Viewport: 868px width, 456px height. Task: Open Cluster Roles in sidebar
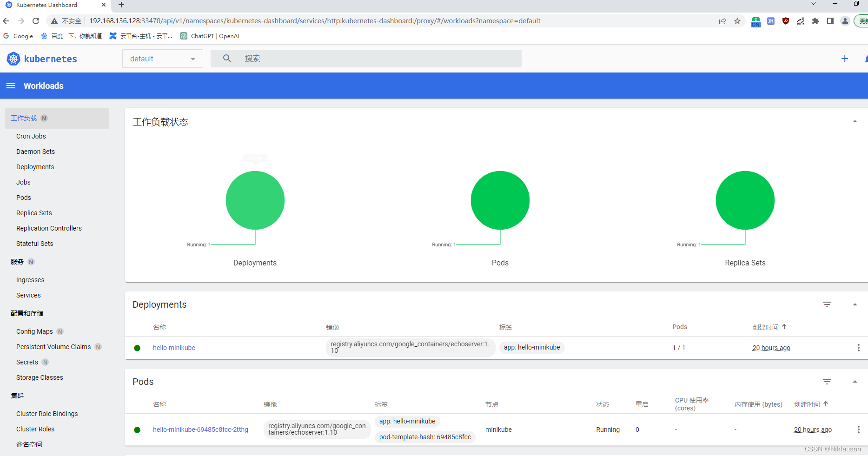(35, 429)
